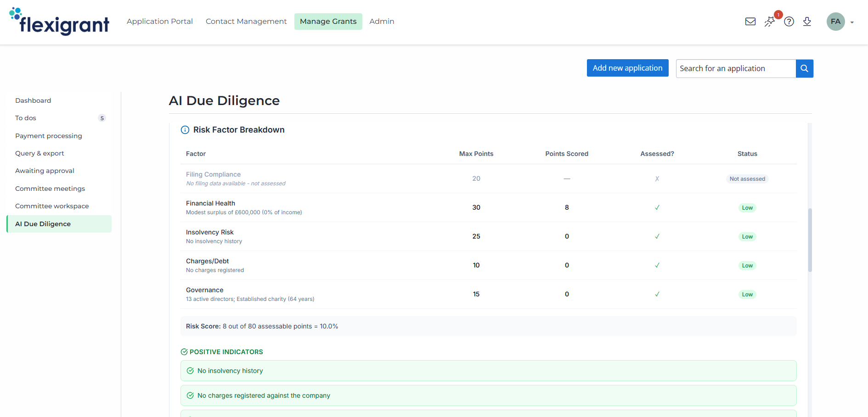Click the download icon in header
The height and width of the screenshot is (417, 868).
(x=807, y=22)
